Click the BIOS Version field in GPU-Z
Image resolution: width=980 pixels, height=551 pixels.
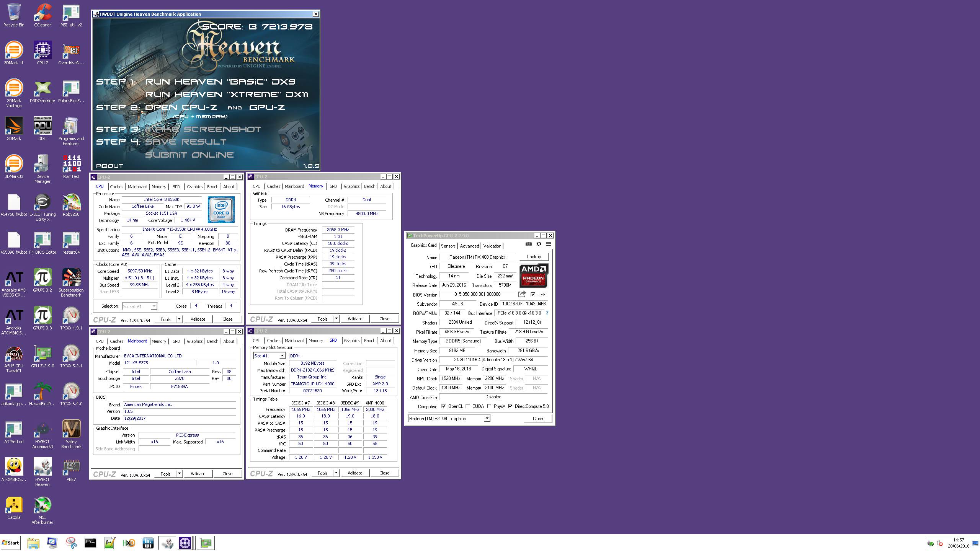tap(477, 294)
